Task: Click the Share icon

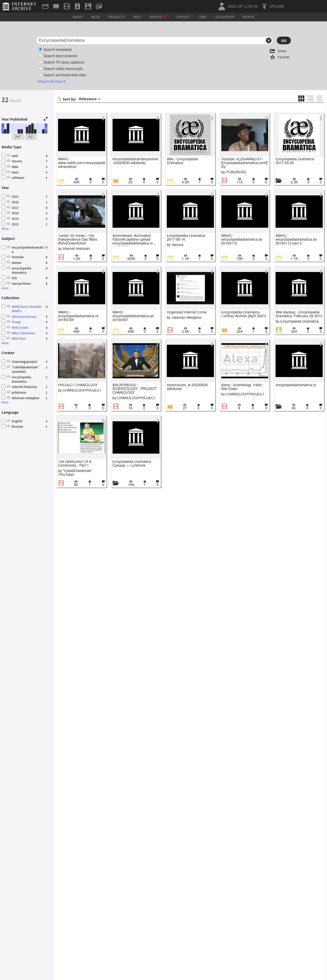Action: pyautogui.click(x=272, y=51)
